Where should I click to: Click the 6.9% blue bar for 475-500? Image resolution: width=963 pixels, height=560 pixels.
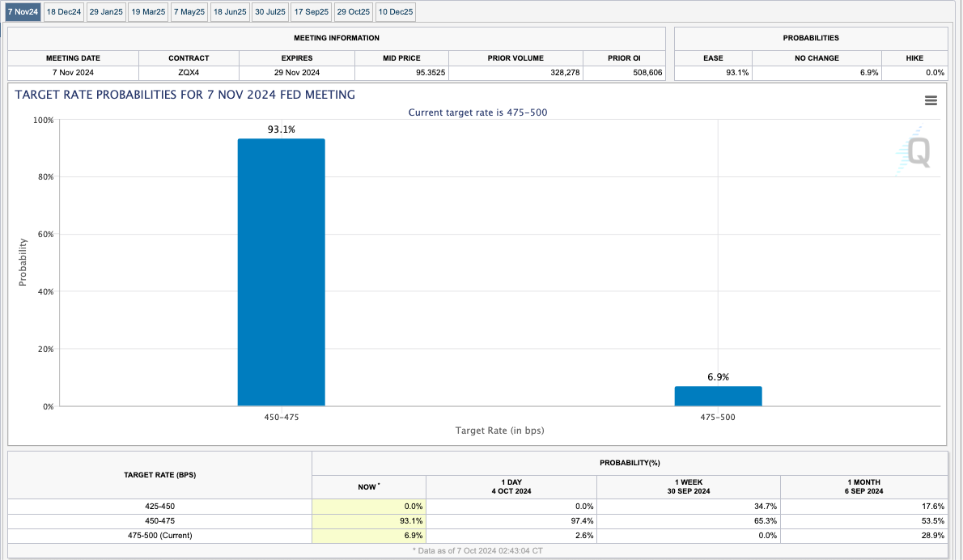718,396
